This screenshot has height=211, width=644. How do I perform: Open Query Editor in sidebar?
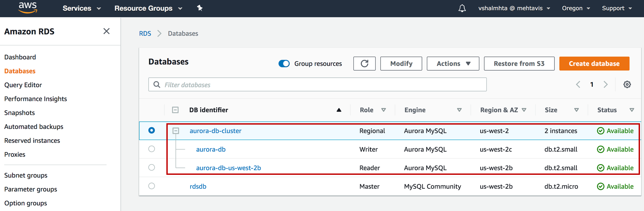point(23,85)
